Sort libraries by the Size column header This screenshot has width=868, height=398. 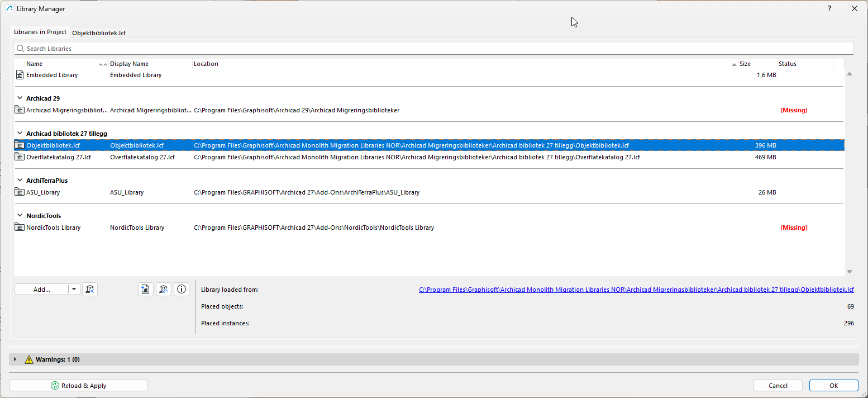point(745,64)
